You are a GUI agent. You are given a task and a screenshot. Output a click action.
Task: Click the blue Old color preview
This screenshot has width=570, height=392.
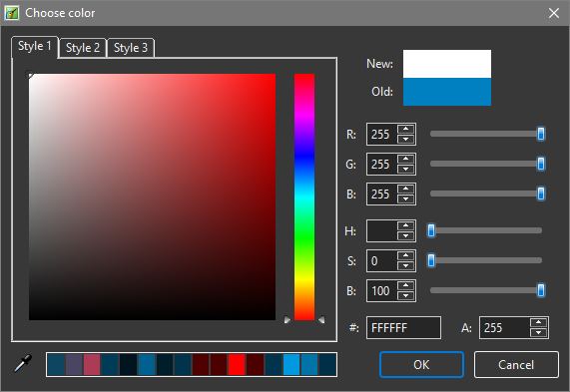[x=447, y=92]
